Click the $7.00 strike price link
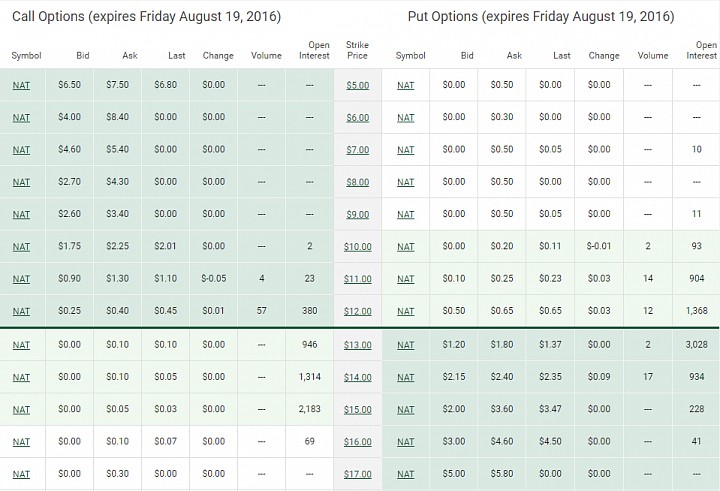This screenshot has height=491, width=720. [357, 150]
